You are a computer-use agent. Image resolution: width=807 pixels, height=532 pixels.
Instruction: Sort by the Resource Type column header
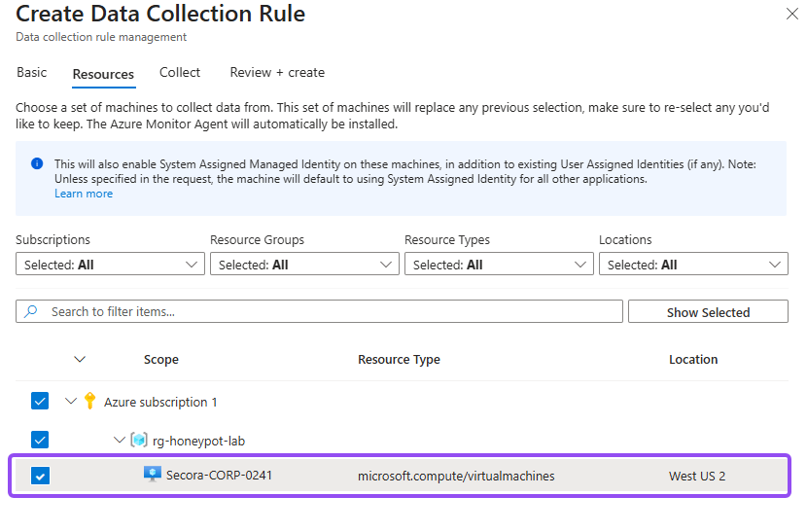click(399, 360)
